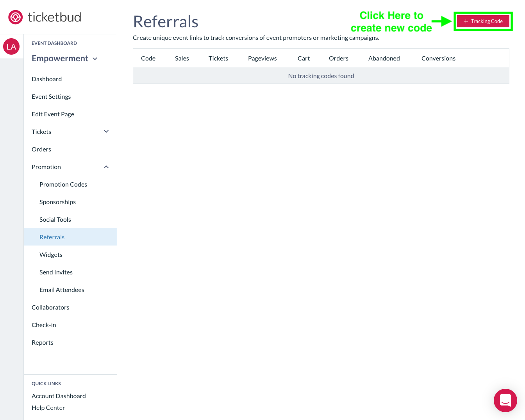Click the Pageviews column header
525x420 pixels.
pyautogui.click(x=262, y=58)
